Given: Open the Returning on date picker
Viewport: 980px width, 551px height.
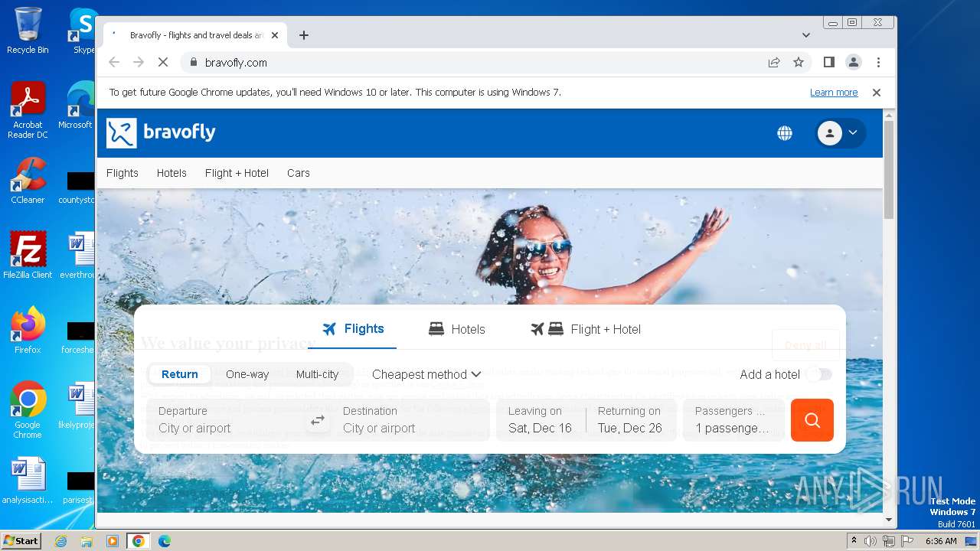Looking at the screenshot, I should [x=631, y=420].
